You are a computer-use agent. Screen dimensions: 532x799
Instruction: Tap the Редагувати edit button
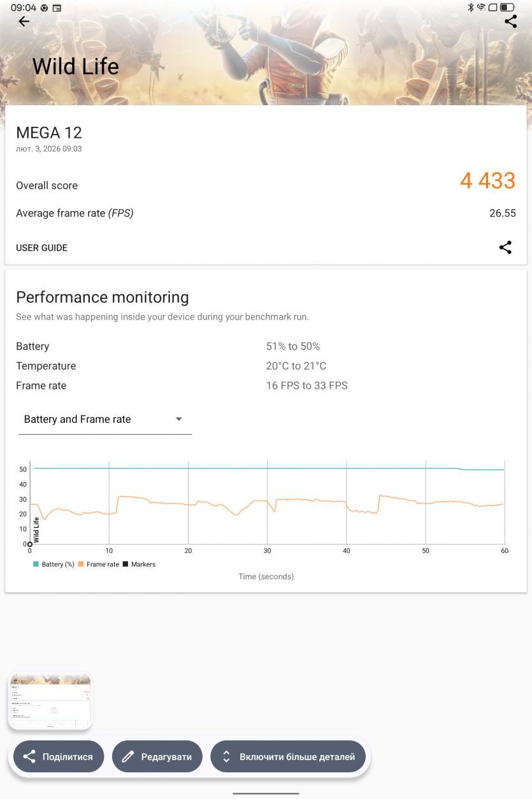157,757
